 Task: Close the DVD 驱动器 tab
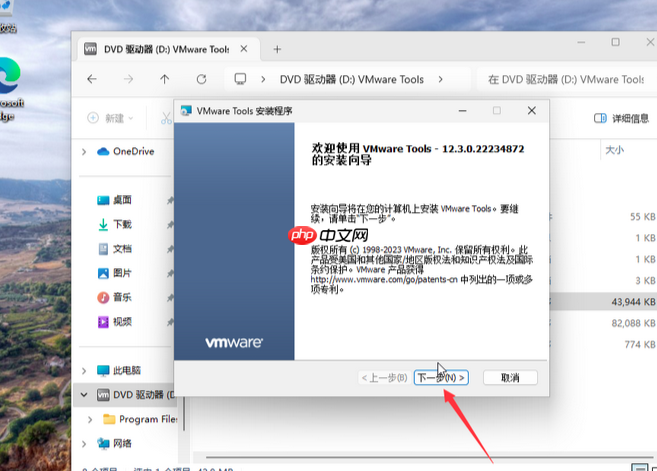pos(244,49)
